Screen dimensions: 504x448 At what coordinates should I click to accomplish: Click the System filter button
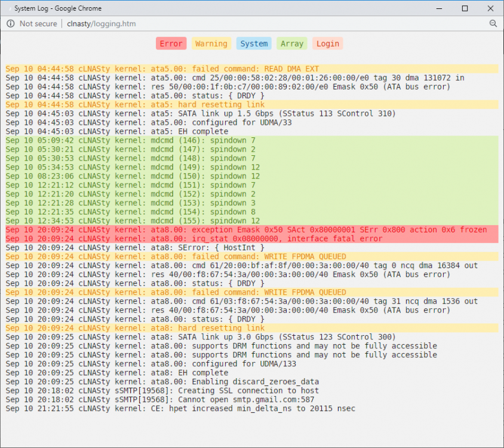254,44
